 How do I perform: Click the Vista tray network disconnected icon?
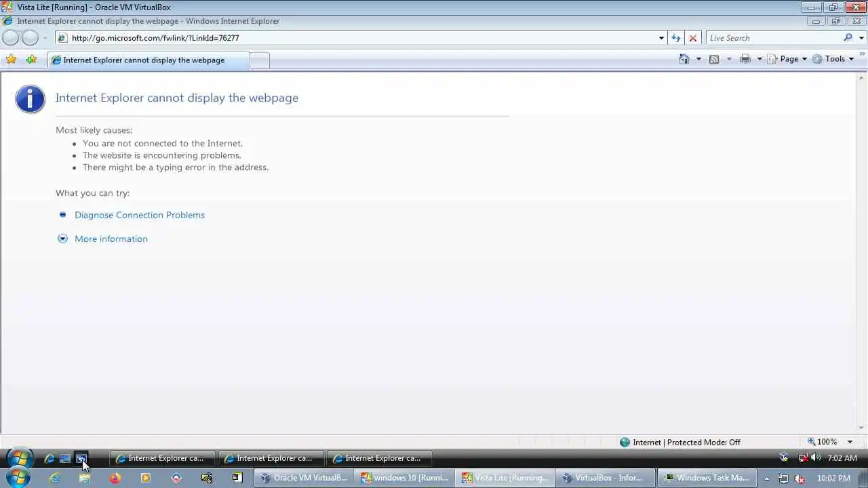coord(803,457)
